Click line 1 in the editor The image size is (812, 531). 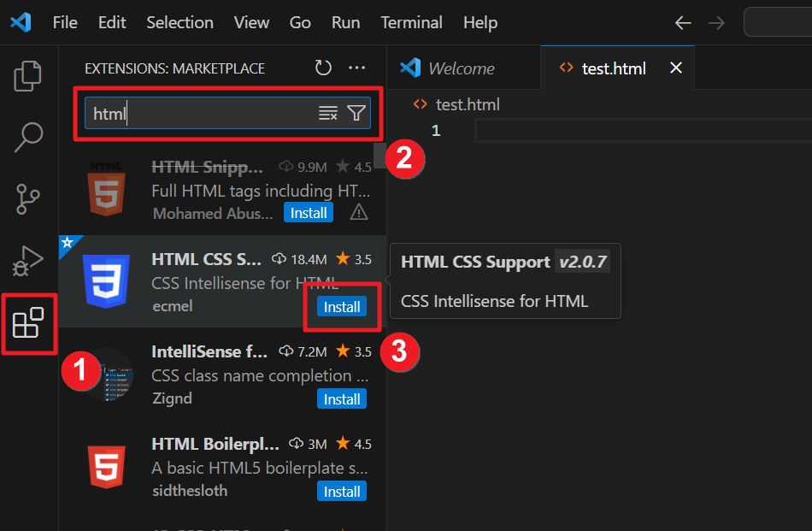642,131
